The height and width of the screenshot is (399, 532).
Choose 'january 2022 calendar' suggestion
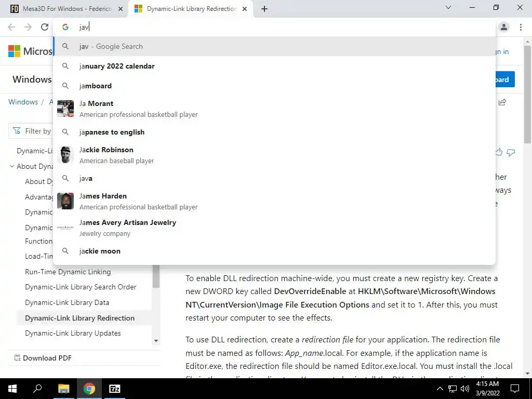[274, 66]
